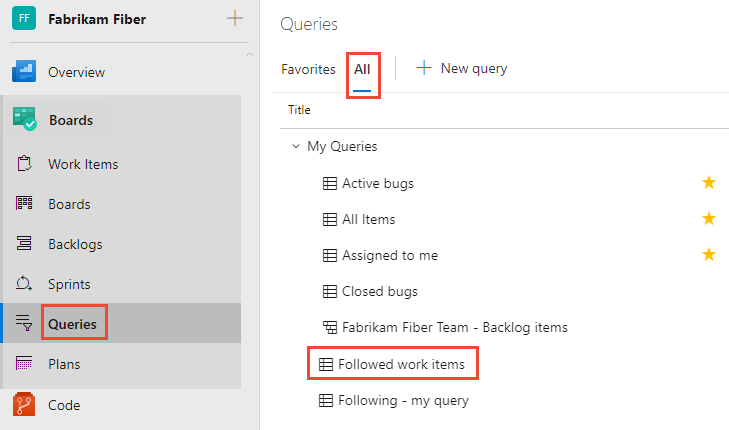
Task: Click the query icon beside Following - my query
Action: pos(325,400)
